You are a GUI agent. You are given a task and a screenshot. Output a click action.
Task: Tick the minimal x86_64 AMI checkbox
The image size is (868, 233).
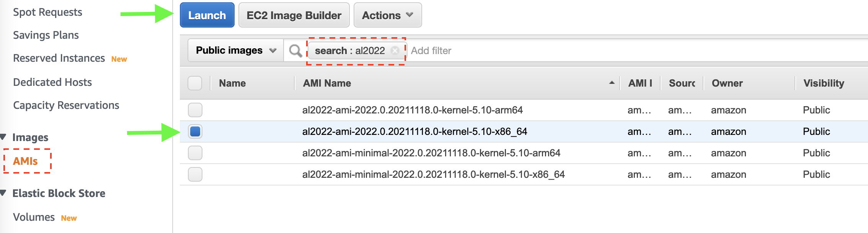[195, 174]
